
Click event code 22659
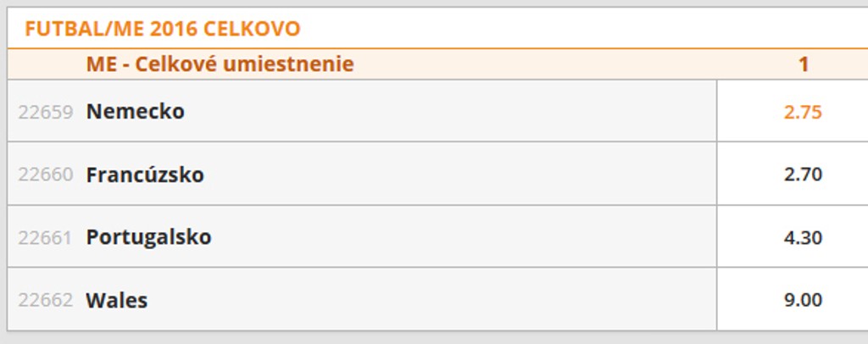pyautogui.click(x=46, y=112)
